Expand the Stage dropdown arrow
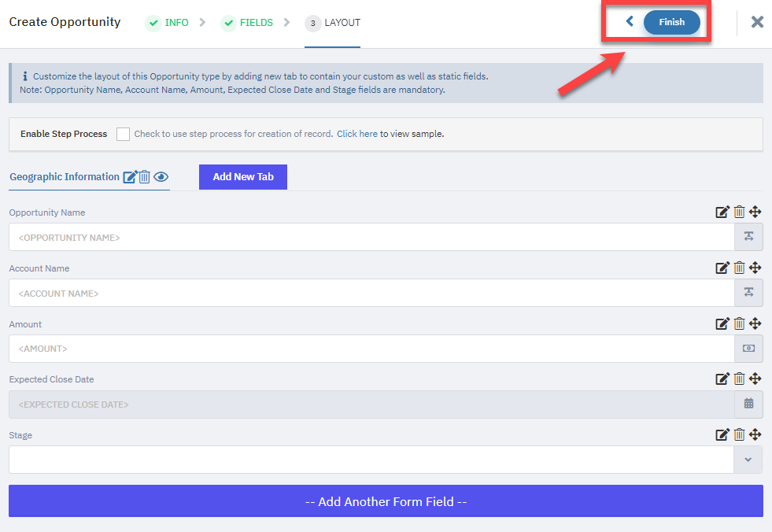This screenshot has width=772, height=532. coord(748,460)
